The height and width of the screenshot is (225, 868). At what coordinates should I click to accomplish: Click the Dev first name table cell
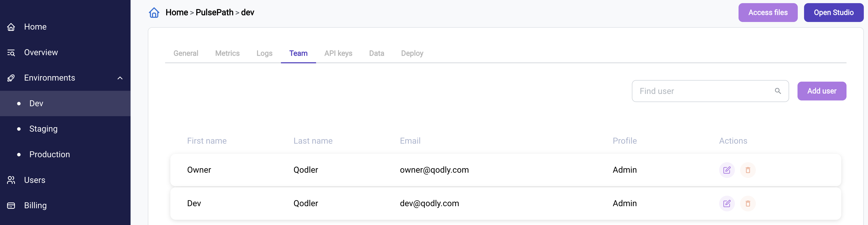pyautogui.click(x=194, y=204)
